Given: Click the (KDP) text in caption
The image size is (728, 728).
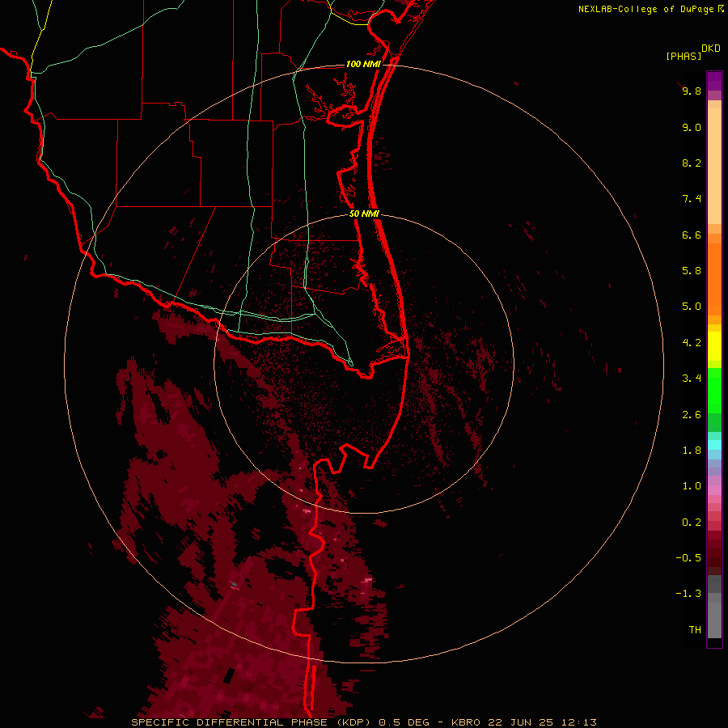Looking at the screenshot, I should tap(353, 722).
